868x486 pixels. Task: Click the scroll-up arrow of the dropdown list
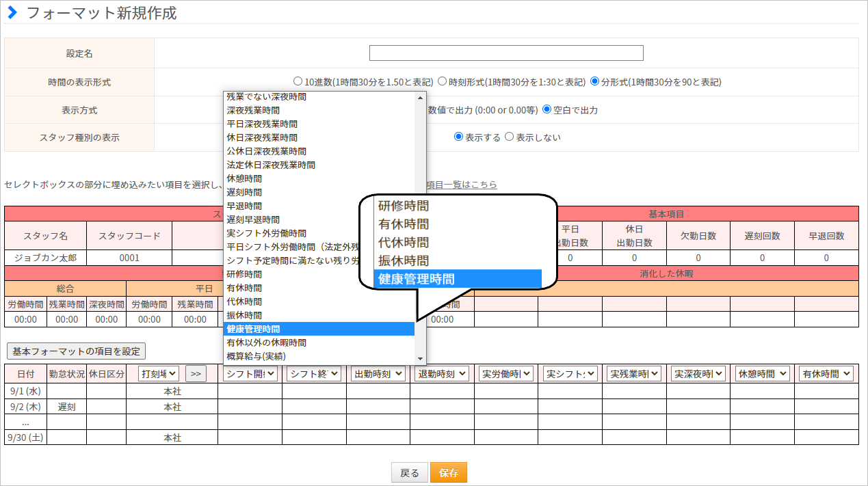(420, 98)
